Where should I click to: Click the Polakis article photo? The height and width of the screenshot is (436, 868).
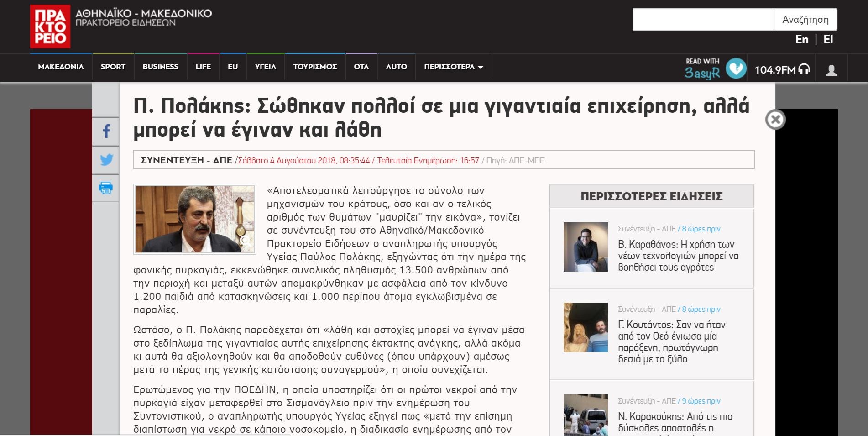(195, 219)
